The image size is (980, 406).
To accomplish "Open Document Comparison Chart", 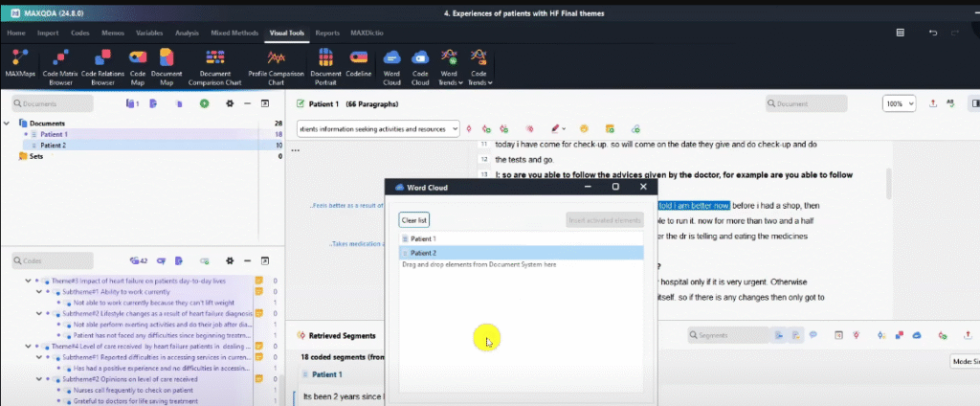I will pyautogui.click(x=214, y=68).
